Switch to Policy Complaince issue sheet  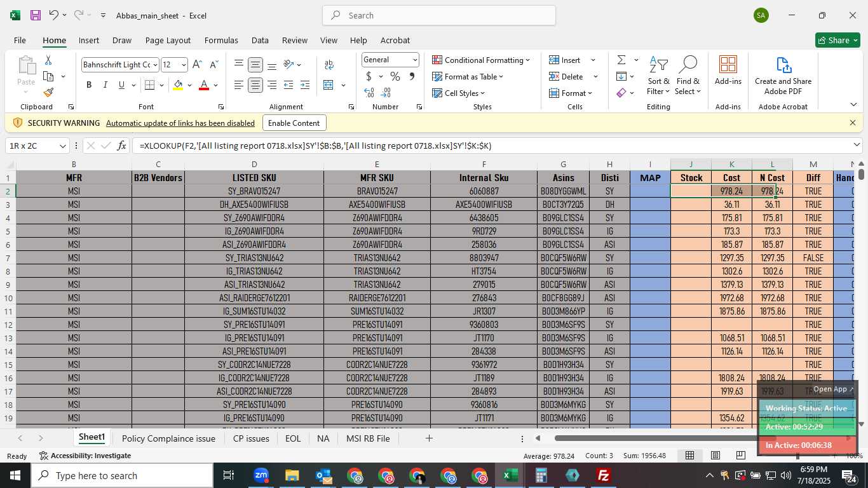coord(168,438)
